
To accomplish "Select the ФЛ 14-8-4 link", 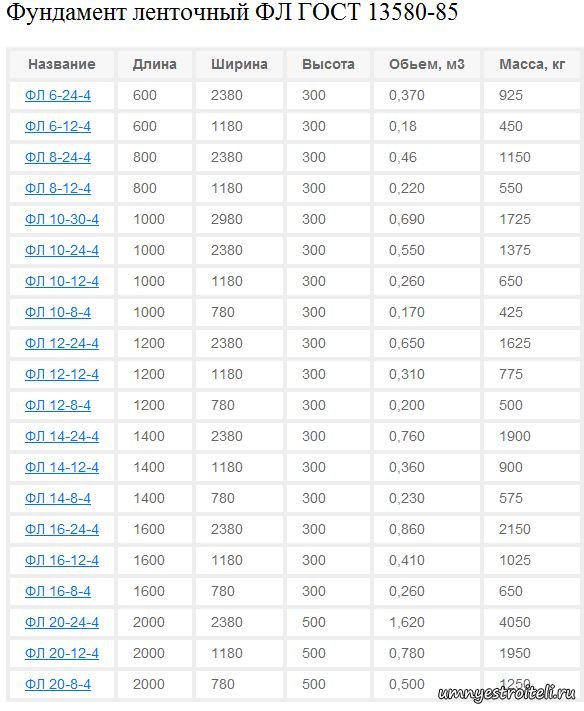I will point(58,498).
